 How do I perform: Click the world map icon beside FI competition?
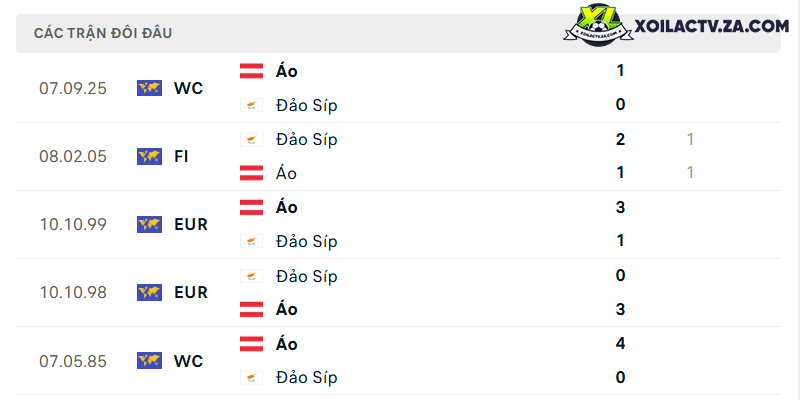tap(149, 156)
